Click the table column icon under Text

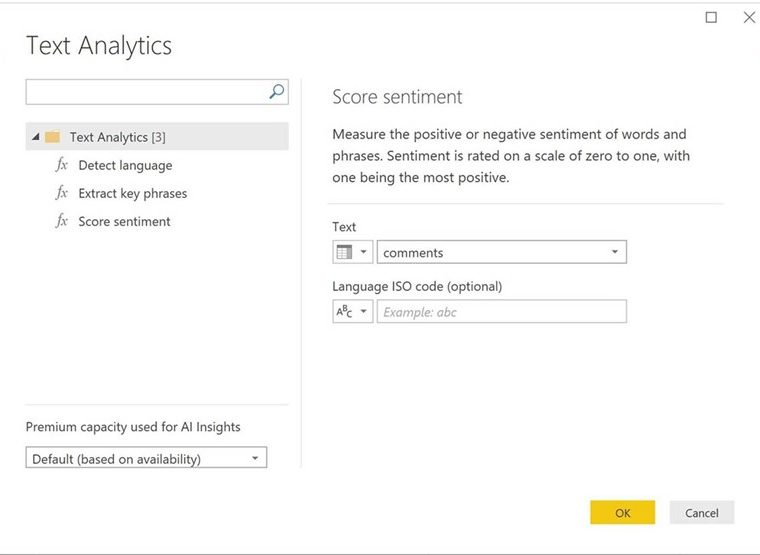pos(344,253)
